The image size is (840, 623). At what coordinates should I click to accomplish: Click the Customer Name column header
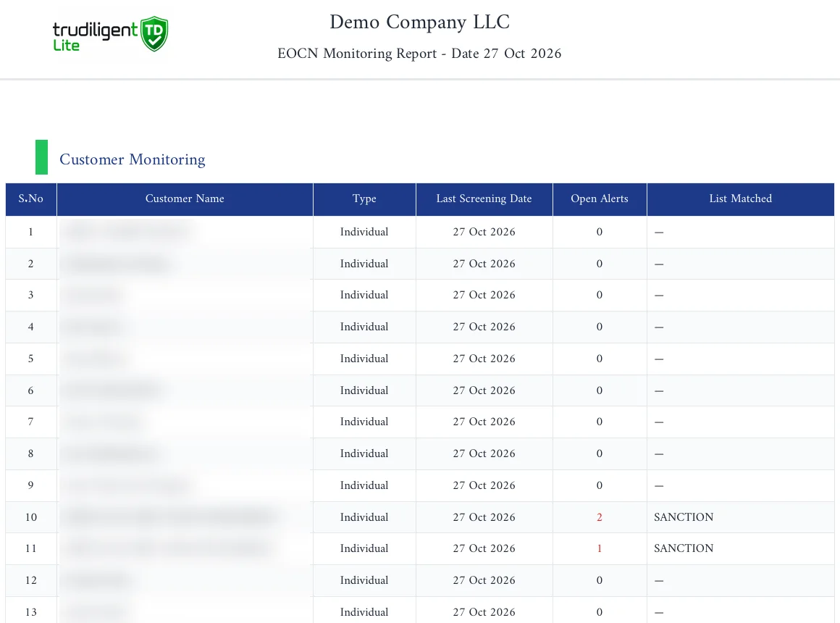(185, 199)
